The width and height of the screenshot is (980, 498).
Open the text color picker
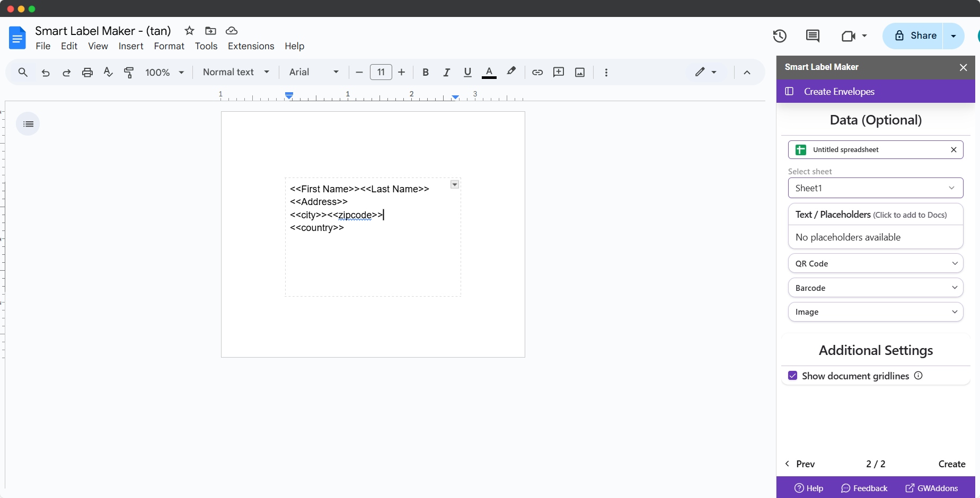[x=489, y=72]
